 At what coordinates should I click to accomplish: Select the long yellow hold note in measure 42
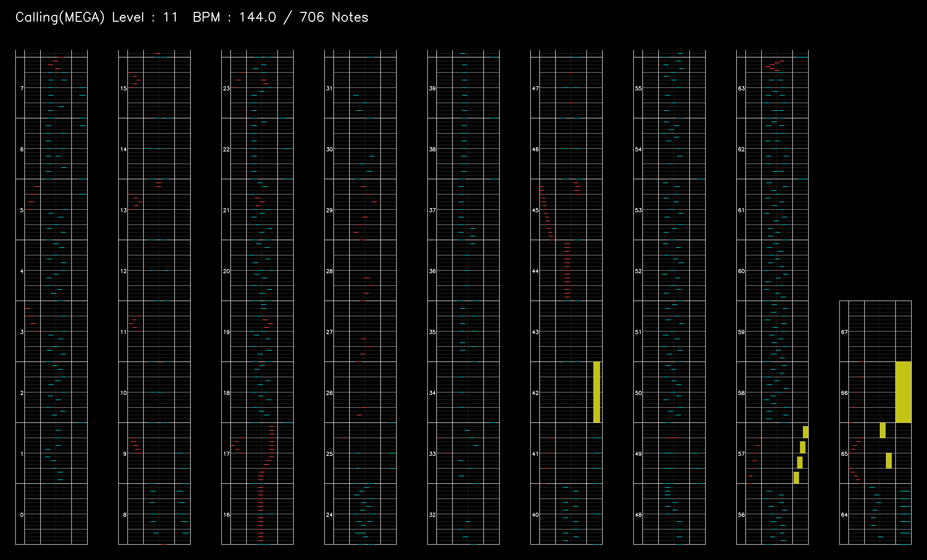(596, 392)
